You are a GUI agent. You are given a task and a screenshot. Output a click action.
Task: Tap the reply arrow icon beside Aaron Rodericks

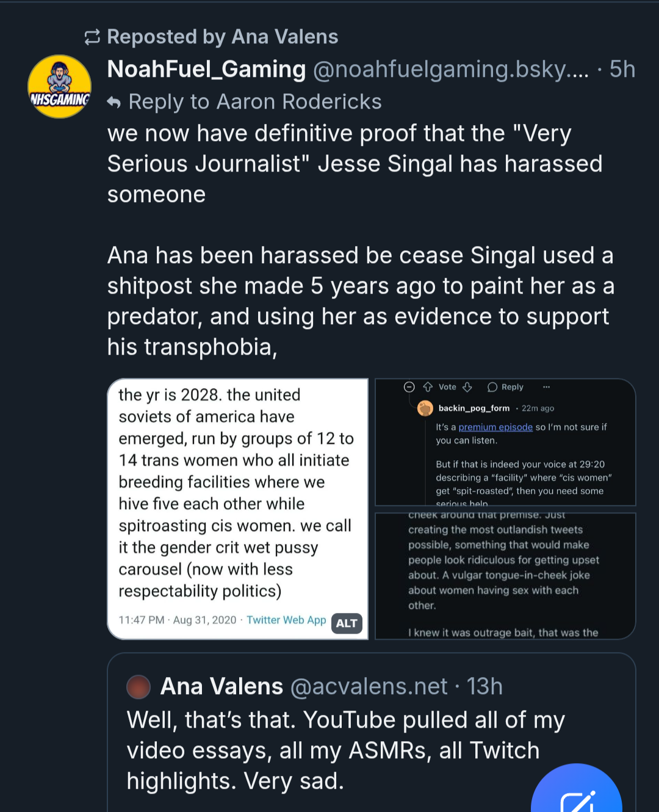pos(114,102)
